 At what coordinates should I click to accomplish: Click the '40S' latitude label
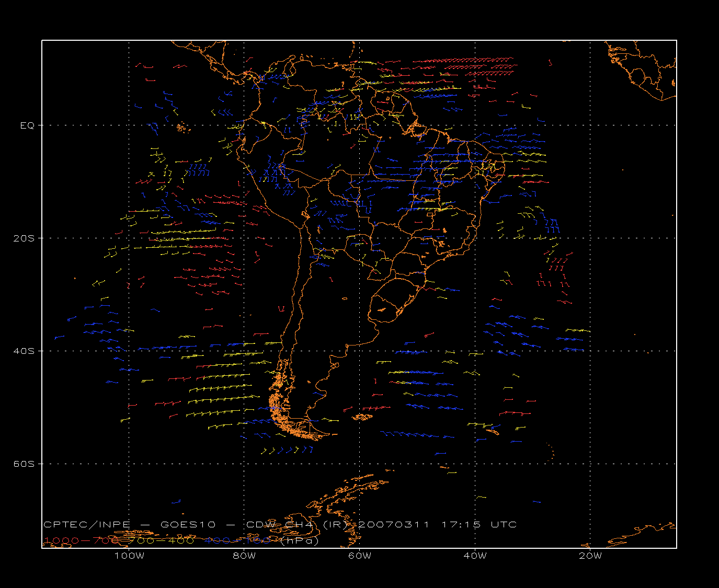24,351
